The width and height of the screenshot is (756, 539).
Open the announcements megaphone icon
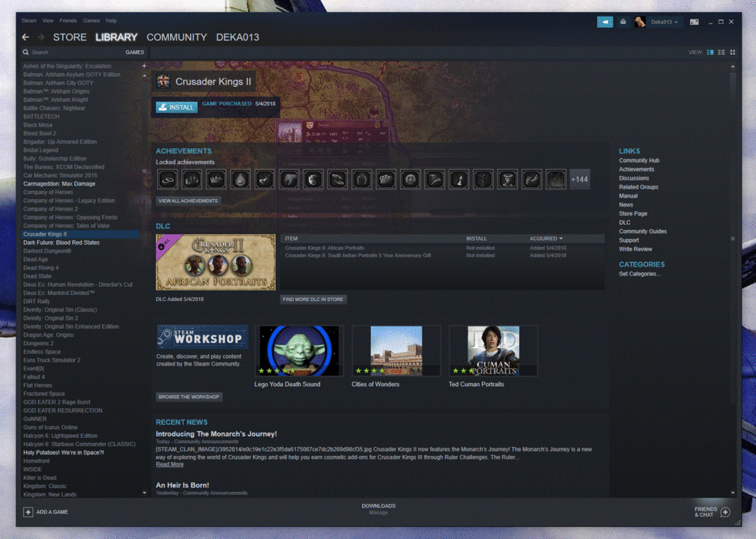tap(605, 22)
